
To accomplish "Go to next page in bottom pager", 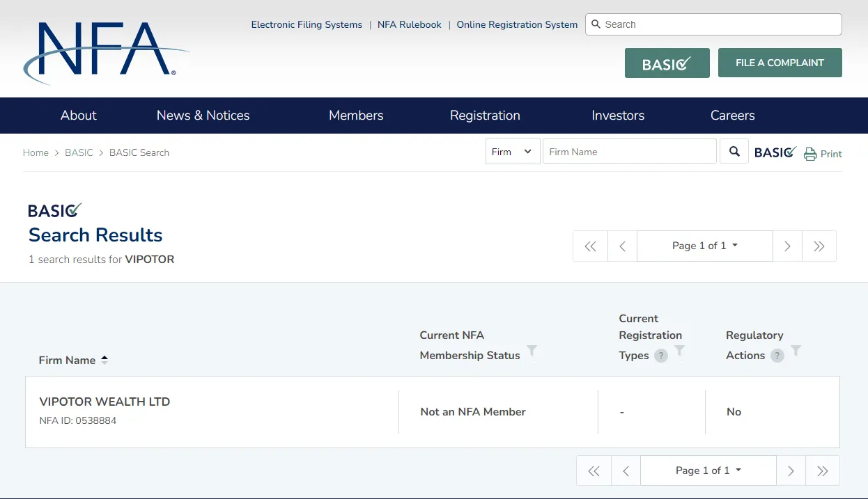I will (x=791, y=470).
